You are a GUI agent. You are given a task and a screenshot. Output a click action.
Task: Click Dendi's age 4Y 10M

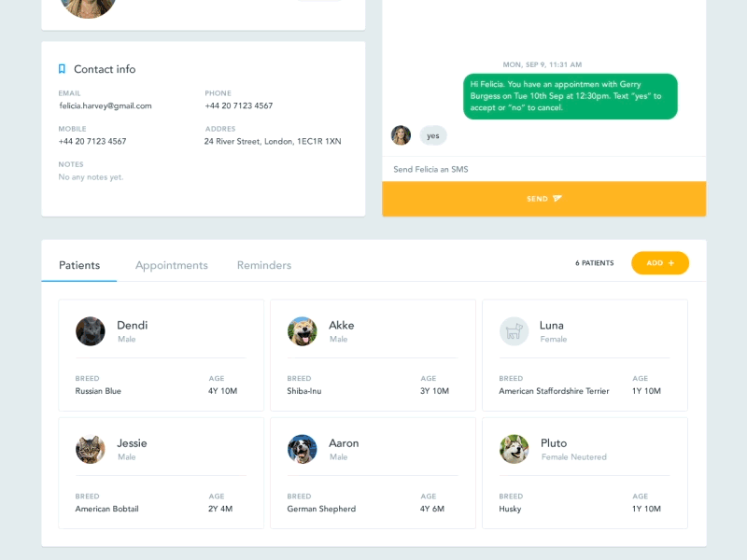(222, 391)
